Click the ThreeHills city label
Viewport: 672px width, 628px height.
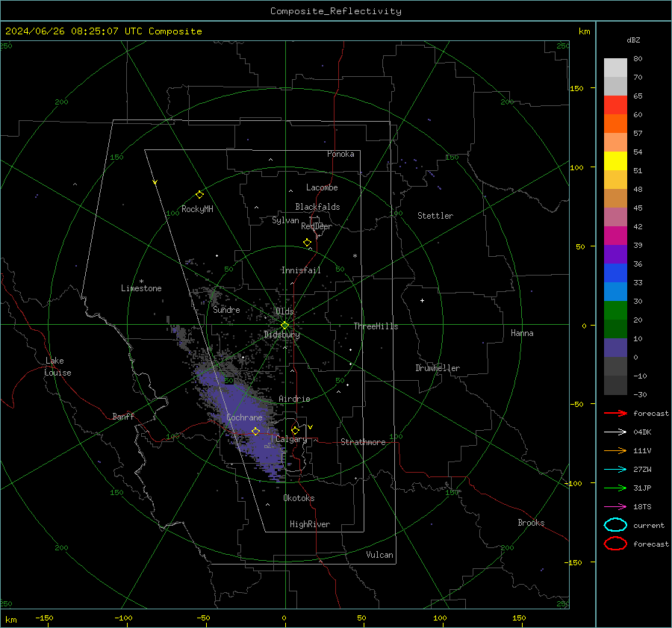376,326
